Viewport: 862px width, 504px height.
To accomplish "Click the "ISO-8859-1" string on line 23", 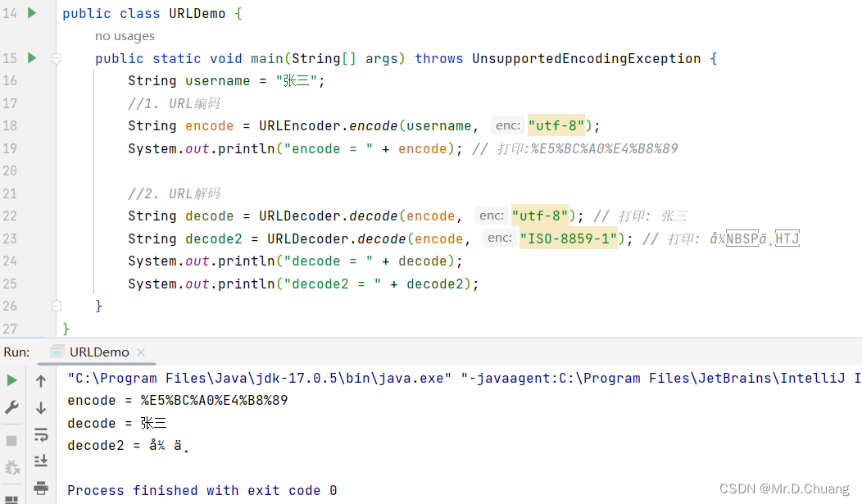I will click(569, 238).
